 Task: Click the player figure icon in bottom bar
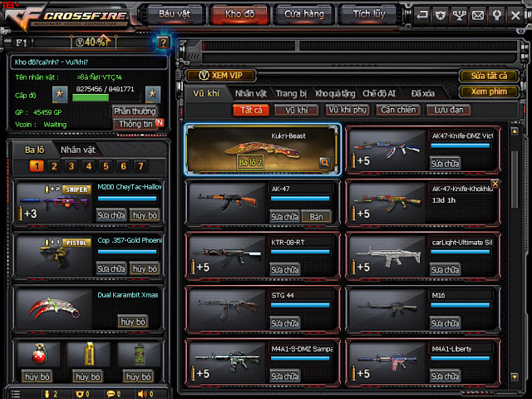(47, 394)
